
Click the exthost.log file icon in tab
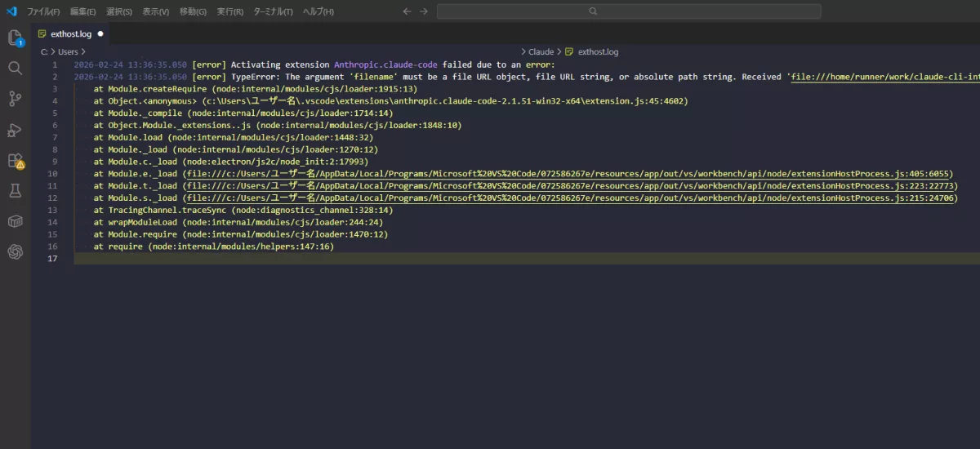click(x=42, y=34)
